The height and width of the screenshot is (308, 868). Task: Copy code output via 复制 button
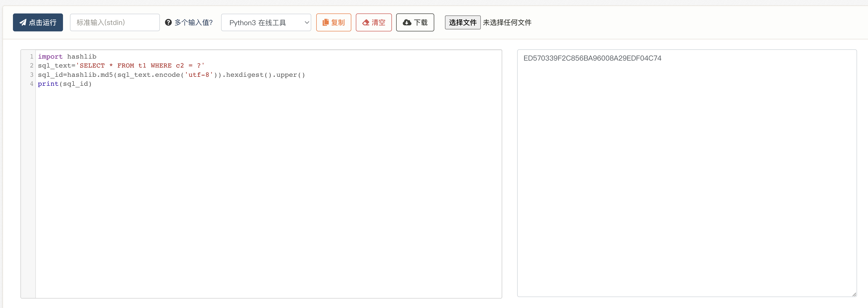tap(333, 22)
